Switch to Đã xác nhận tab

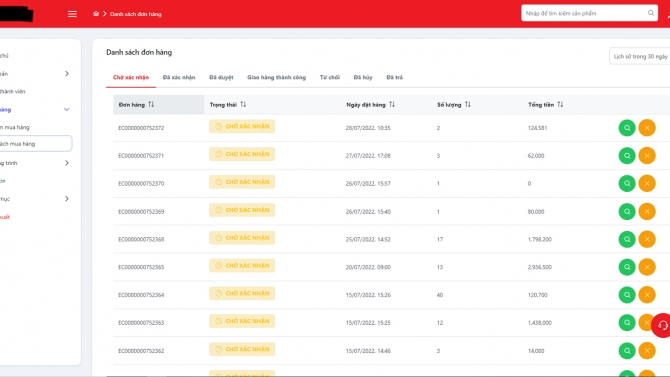[179, 77]
